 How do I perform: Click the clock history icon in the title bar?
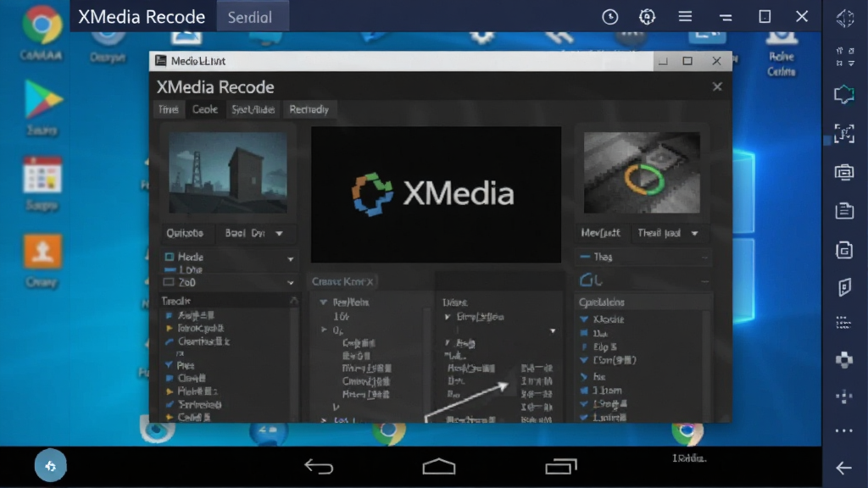click(610, 17)
